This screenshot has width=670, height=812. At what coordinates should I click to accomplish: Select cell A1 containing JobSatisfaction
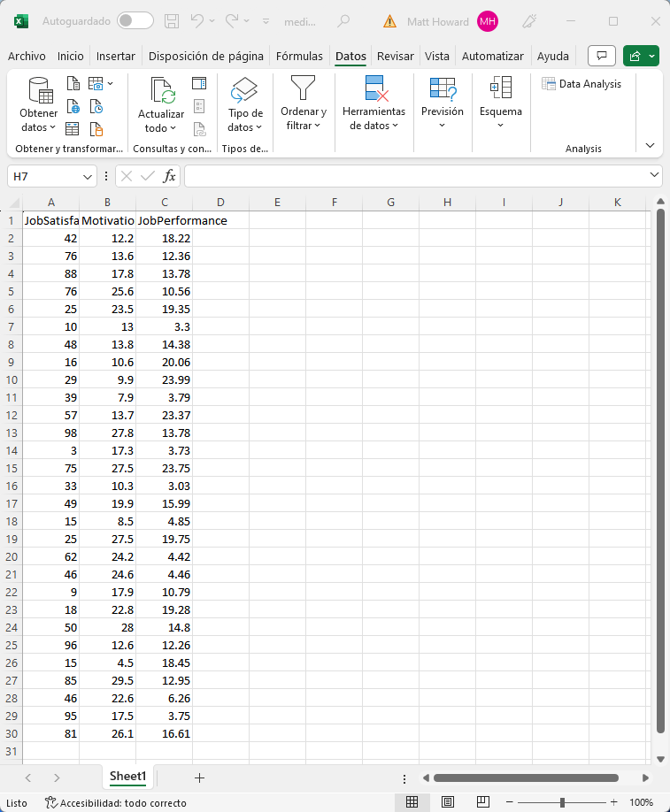point(51,220)
